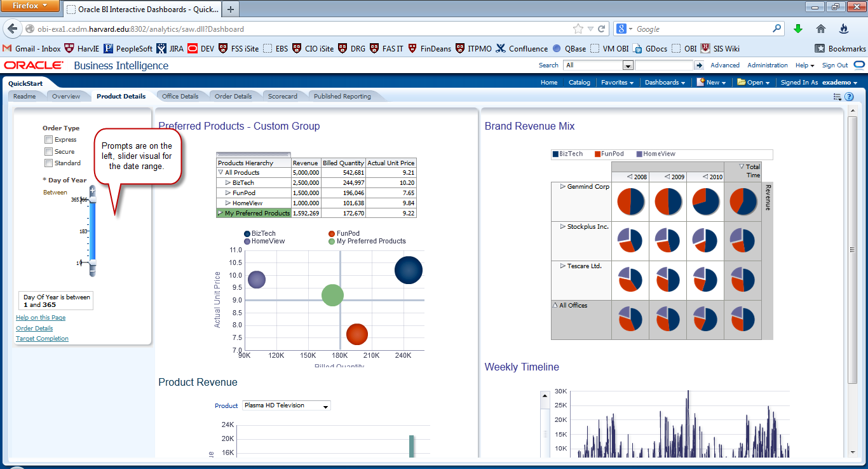This screenshot has height=469, width=868.
Task: Expand Genmind Corp in Brand Revenue Mix
Action: tap(562, 186)
